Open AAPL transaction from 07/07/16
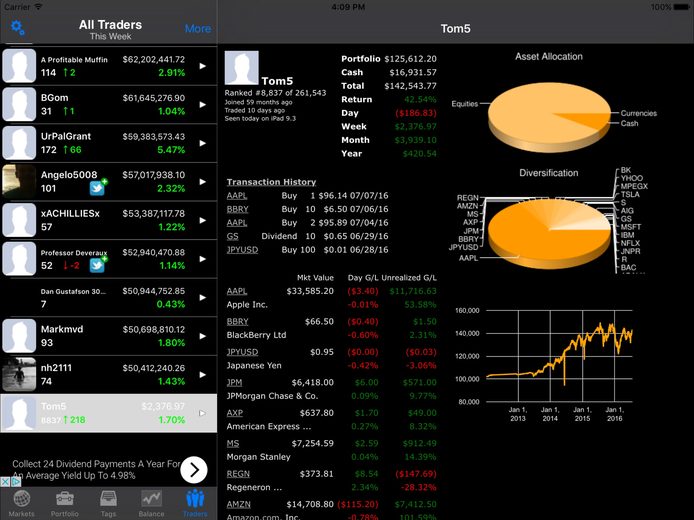Image resolution: width=694 pixels, height=520 pixels. [237, 196]
